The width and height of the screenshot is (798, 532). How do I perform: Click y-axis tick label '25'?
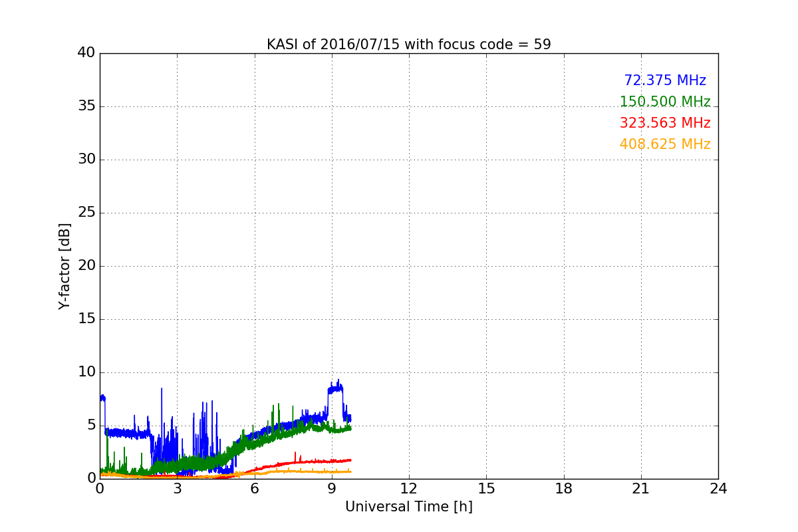[x=86, y=213]
